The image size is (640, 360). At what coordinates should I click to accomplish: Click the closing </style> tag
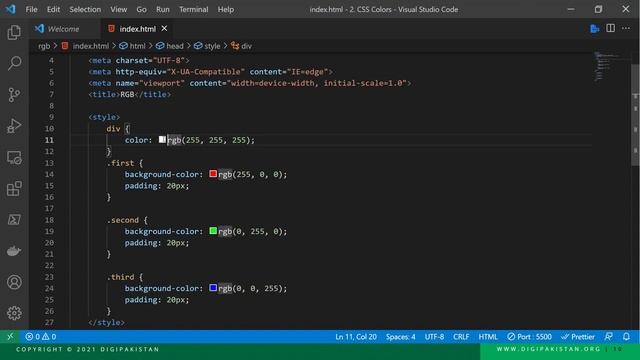coord(107,322)
